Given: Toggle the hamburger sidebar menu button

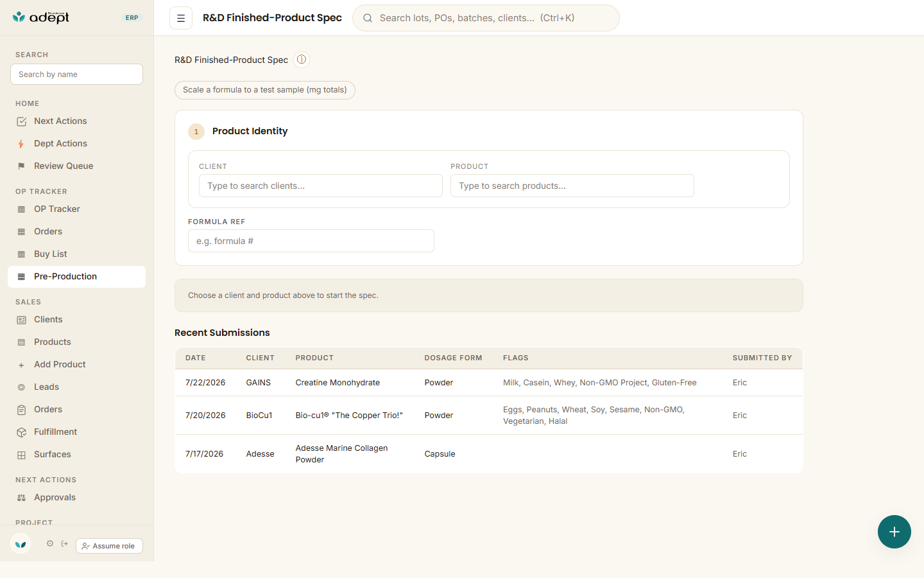Looking at the screenshot, I should [x=181, y=18].
